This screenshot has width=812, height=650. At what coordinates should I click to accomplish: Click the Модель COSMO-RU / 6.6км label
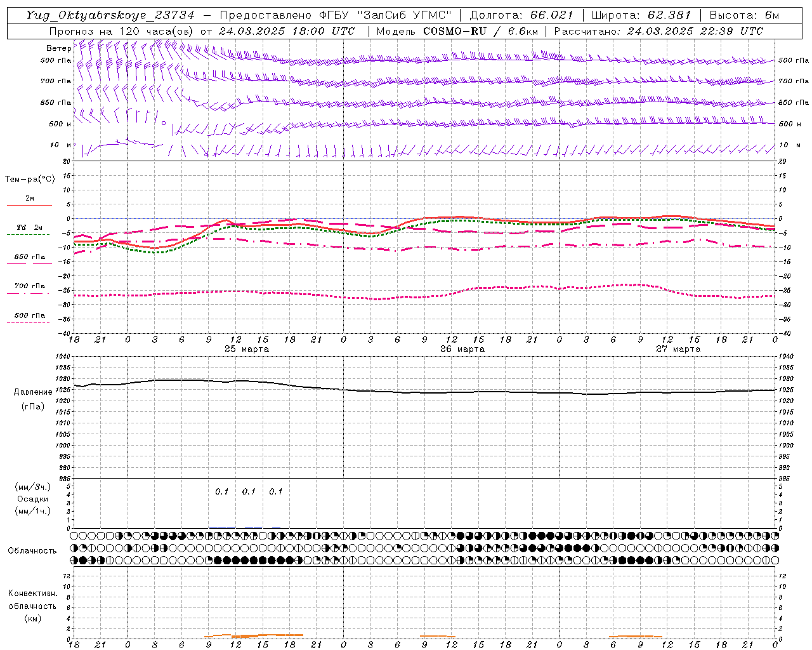457,31
